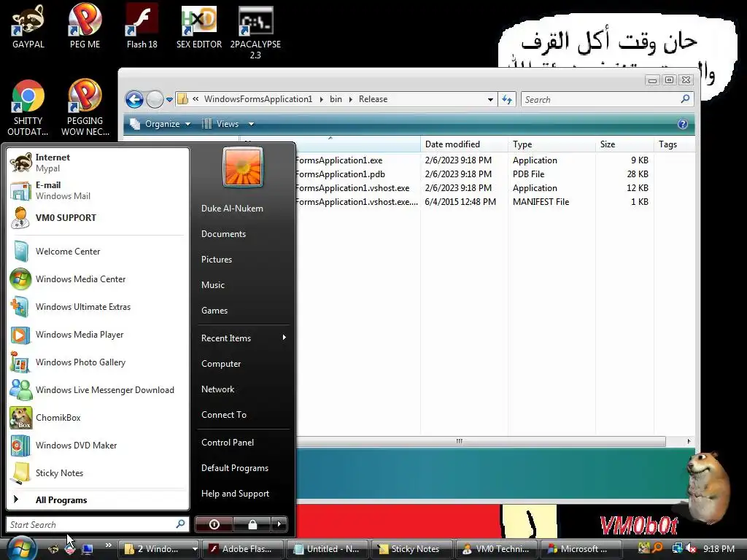Open Windows Photo Gallery
The image size is (747, 560).
pyautogui.click(x=97, y=362)
